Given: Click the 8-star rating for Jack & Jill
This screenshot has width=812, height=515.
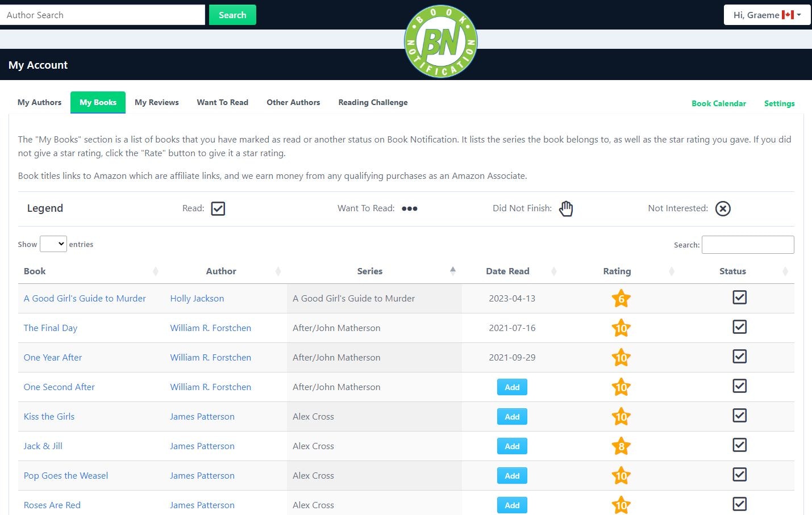Looking at the screenshot, I should coord(621,446).
